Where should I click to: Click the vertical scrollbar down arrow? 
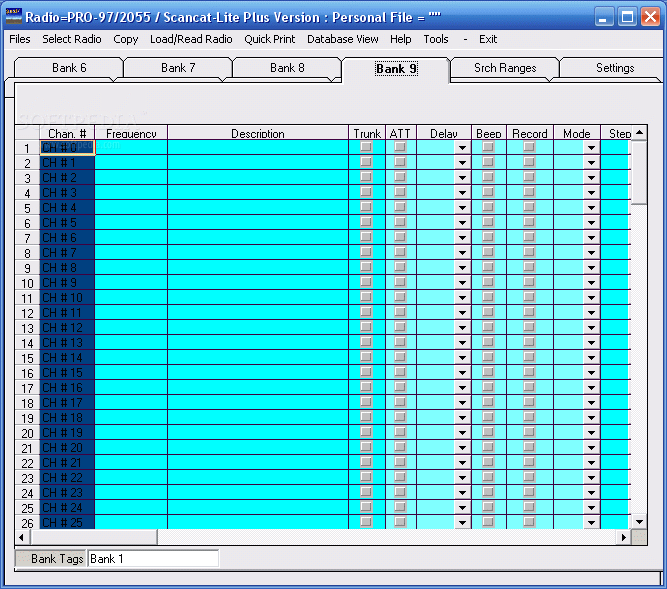click(639, 521)
